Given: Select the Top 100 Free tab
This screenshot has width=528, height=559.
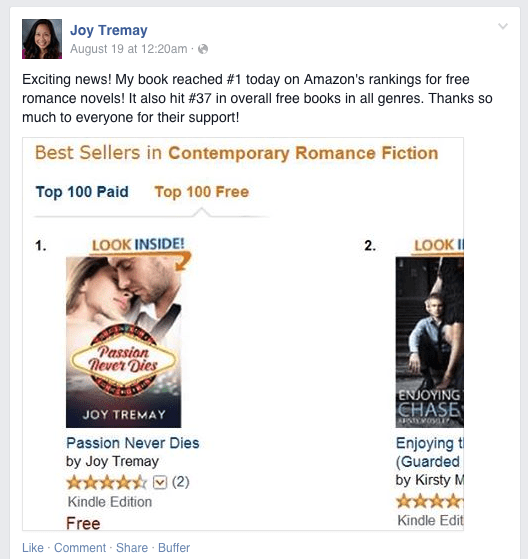Looking at the screenshot, I should (201, 192).
